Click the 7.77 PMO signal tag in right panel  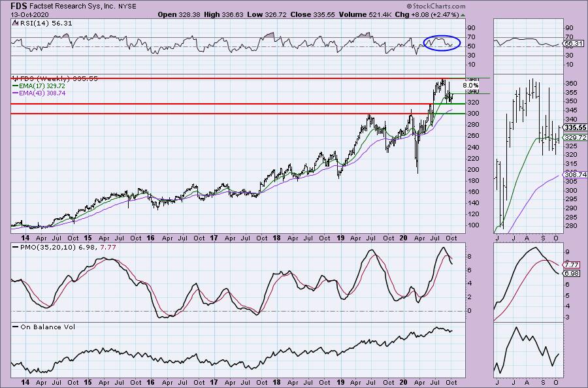[572, 265]
